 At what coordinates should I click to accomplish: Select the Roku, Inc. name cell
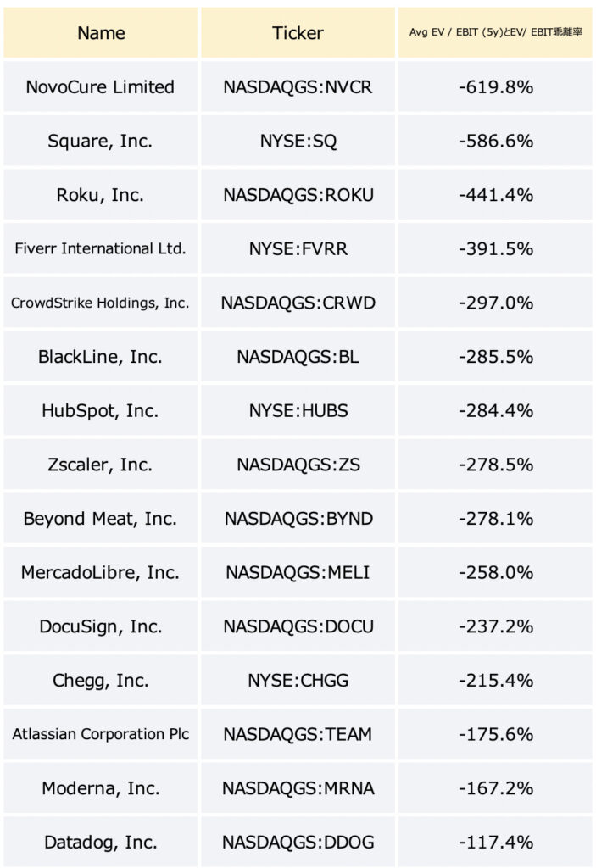coord(100,195)
